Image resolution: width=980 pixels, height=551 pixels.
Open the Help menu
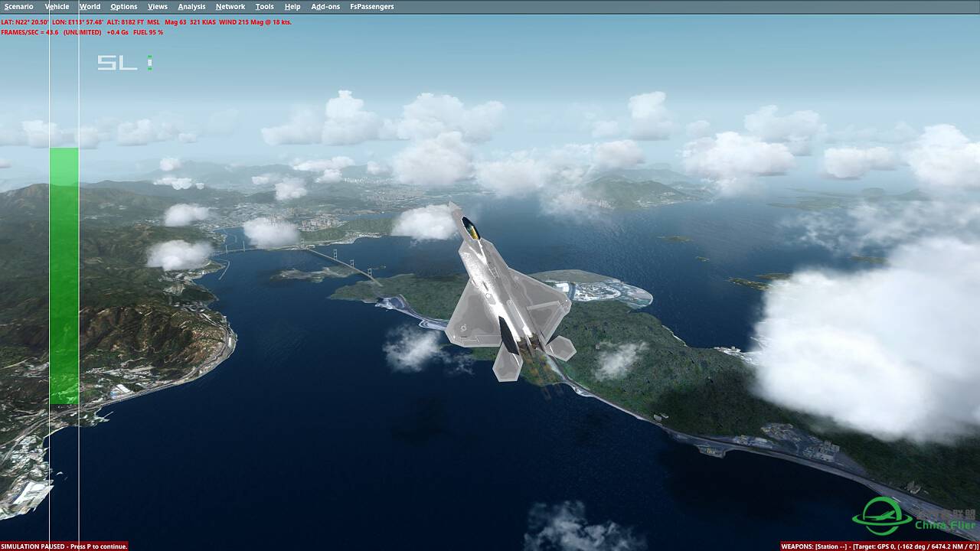pyautogui.click(x=292, y=7)
